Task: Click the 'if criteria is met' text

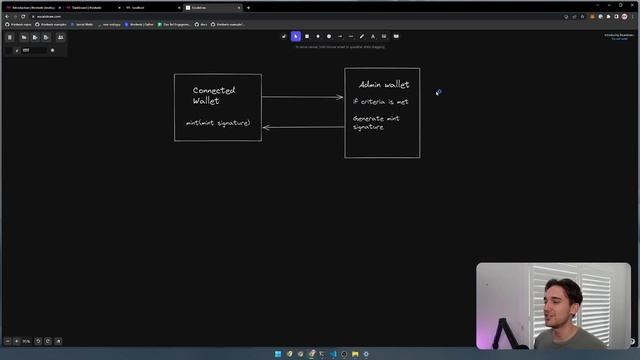Action: [380, 102]
